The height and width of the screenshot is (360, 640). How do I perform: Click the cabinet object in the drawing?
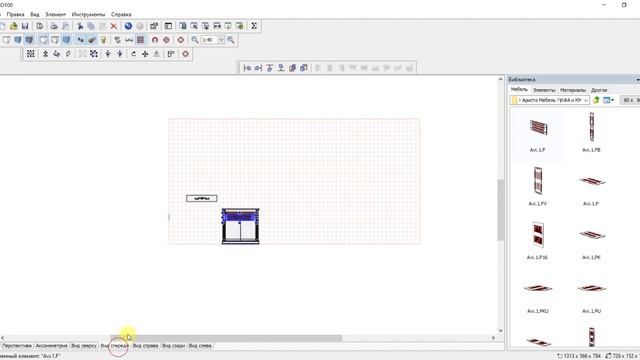point(240,227)
